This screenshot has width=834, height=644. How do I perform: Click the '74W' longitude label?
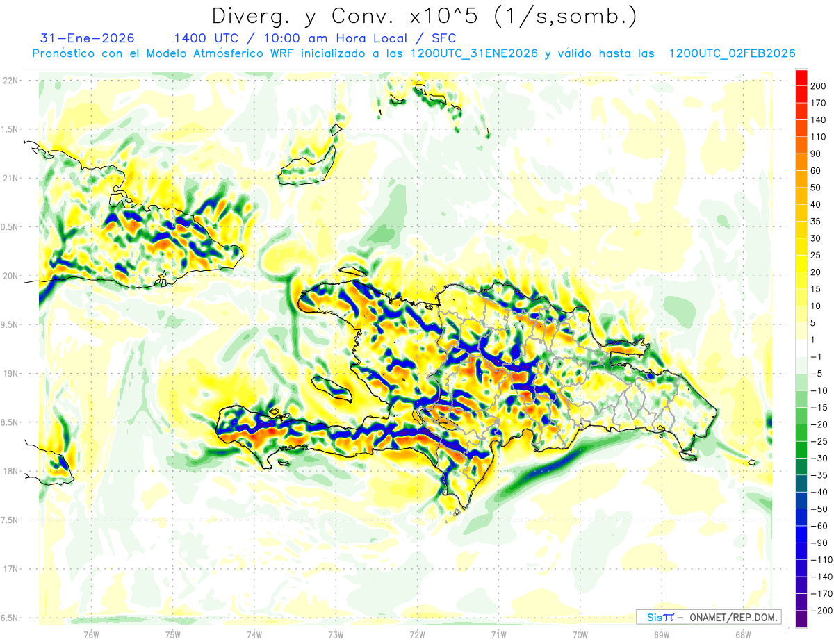[254, 634]
